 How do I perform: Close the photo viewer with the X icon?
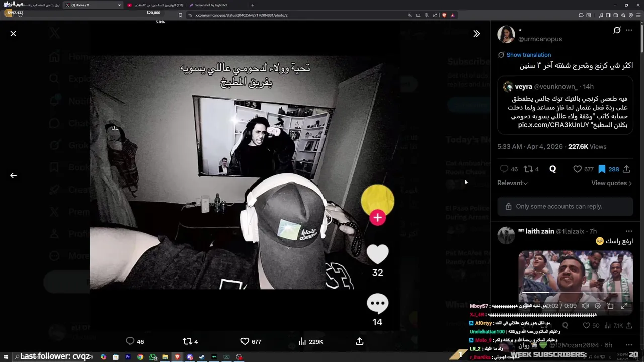(13, 34)
